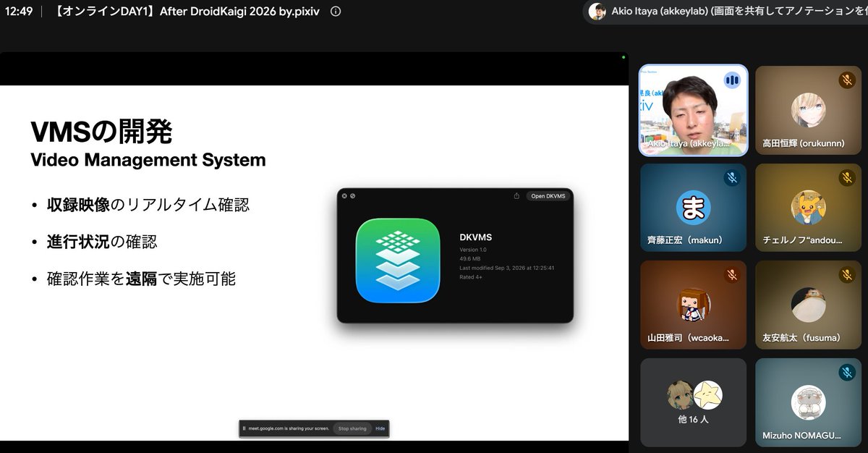The height and width of the screenshot is (453, 868).
Task: Click the 'DKVMS' app name text
Action: [476, 237]
